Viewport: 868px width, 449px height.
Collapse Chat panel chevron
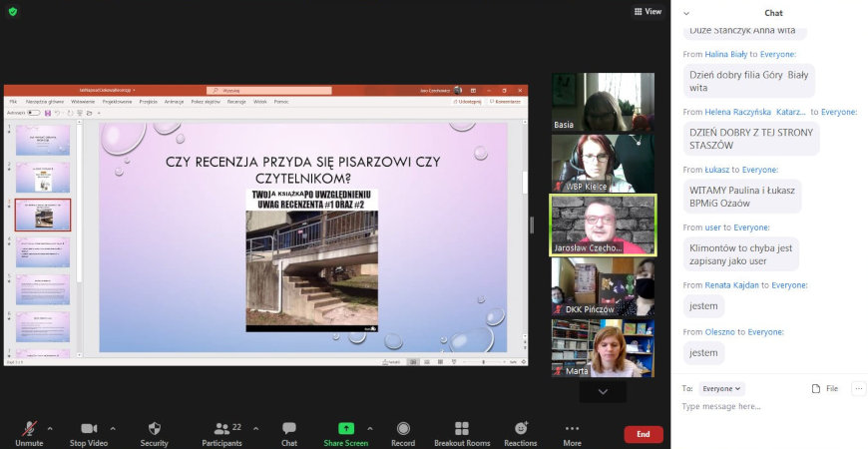pyautogui.click(x=686, y=13)
